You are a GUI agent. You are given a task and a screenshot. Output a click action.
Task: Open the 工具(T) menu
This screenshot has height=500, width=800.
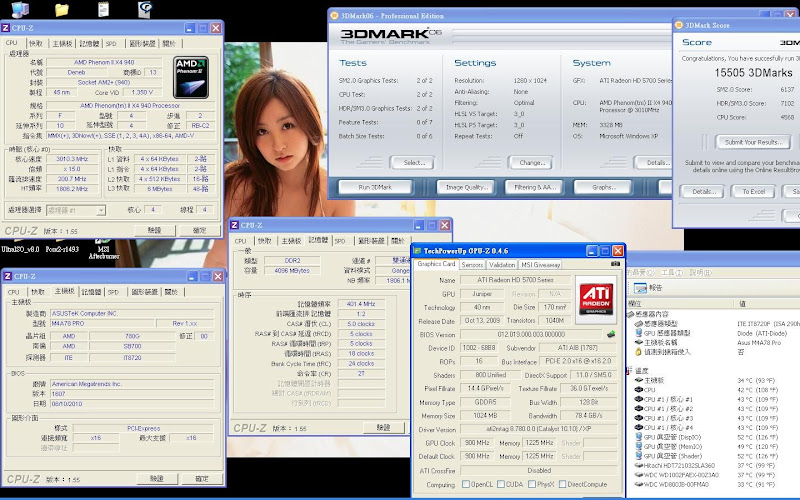click(x=671, y=272)
